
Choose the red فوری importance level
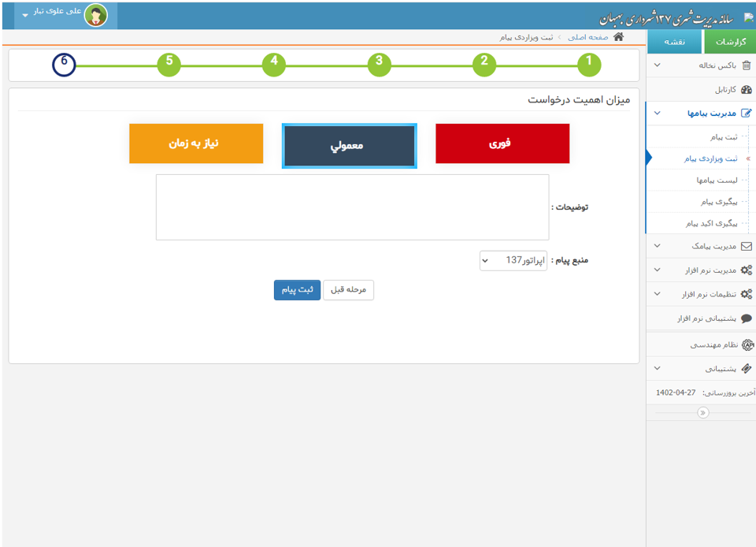pyautogui.click(x=502, y=143)
